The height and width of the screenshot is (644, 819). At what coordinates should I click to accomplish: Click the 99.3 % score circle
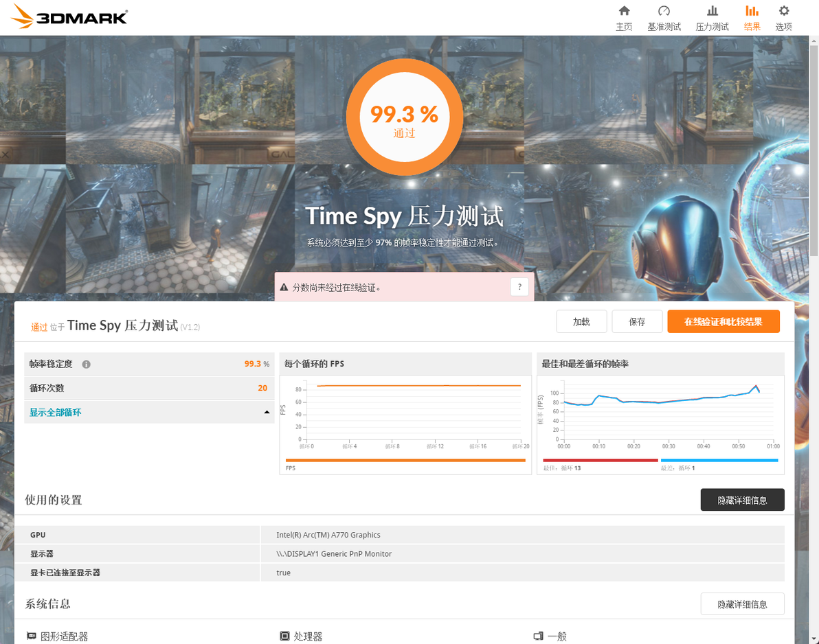(404, 117)
